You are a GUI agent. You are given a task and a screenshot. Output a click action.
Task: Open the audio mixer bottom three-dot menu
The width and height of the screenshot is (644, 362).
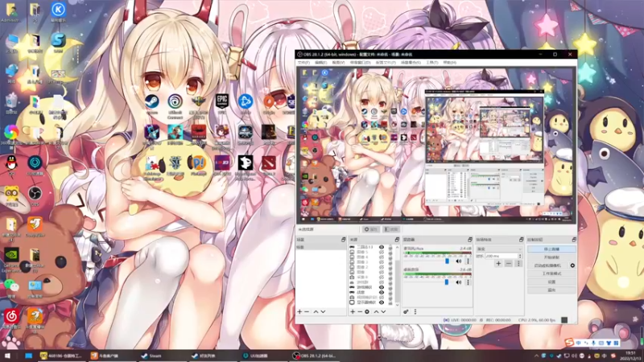(415, 312)
